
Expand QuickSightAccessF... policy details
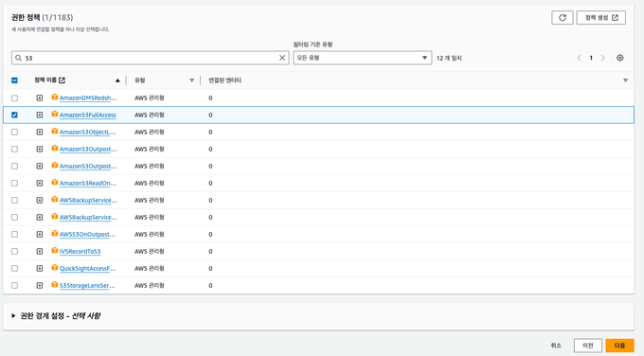coord(40,269)
